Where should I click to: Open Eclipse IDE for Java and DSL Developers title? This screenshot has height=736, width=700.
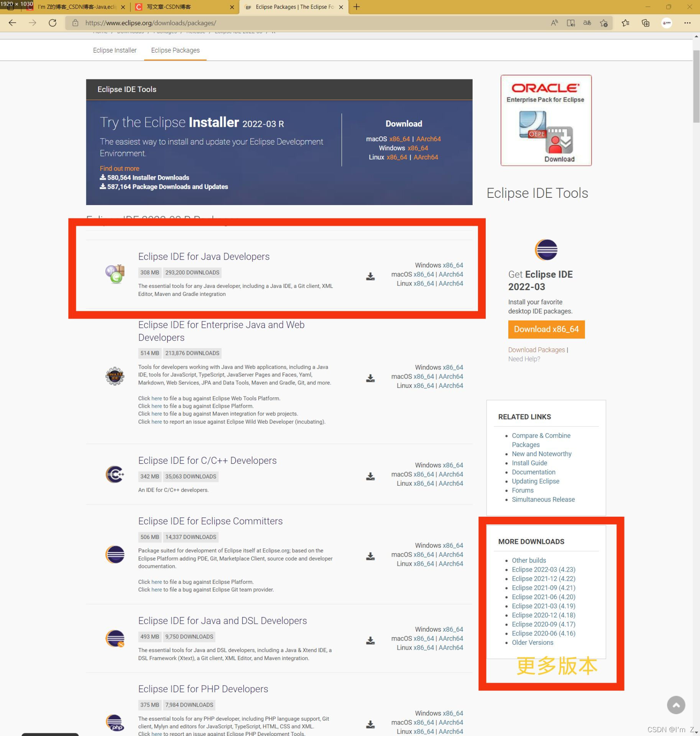[x=222, y=621]
